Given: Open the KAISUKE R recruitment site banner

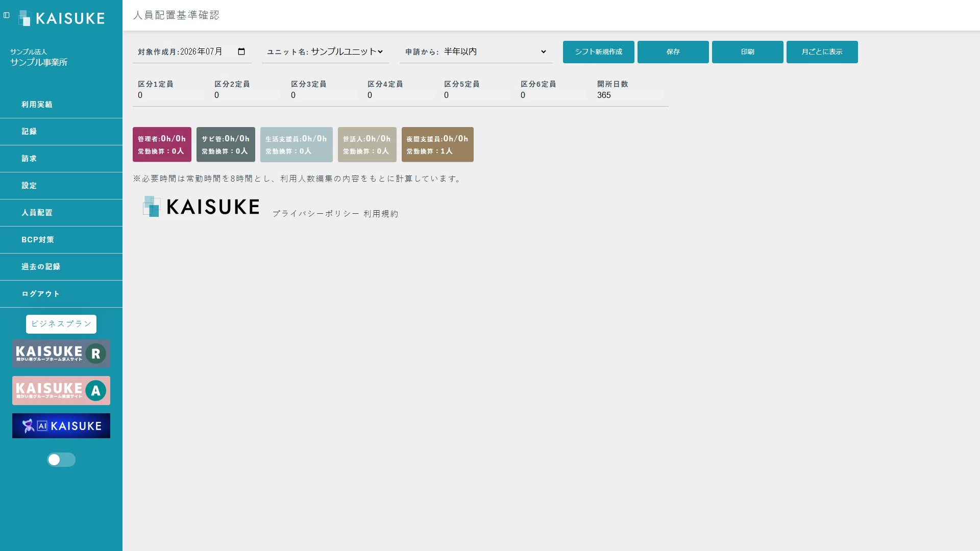Looking at the screenshot, I should point(61,354).
